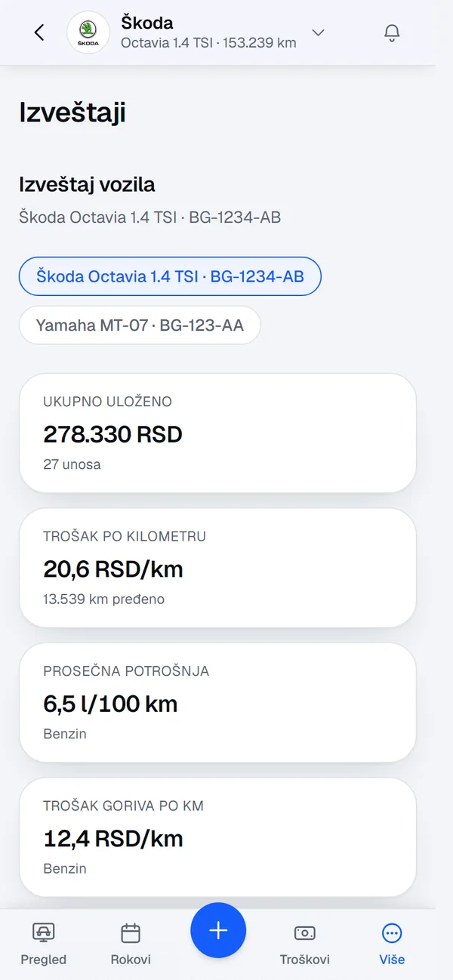Tap the Škoda logo avatar
The image size is (453, 980).
(x=88, y=32)
